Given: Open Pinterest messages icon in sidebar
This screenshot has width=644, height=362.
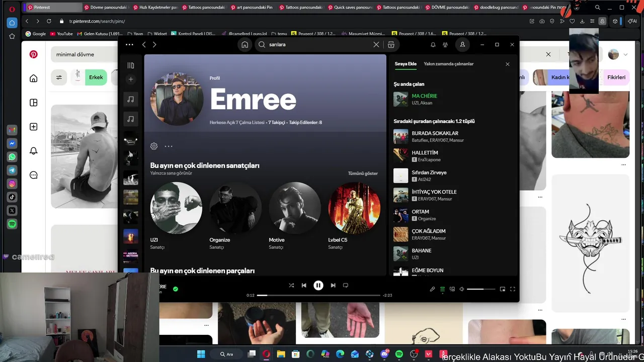Looking at the screenshot, I should tap(34, 175).
